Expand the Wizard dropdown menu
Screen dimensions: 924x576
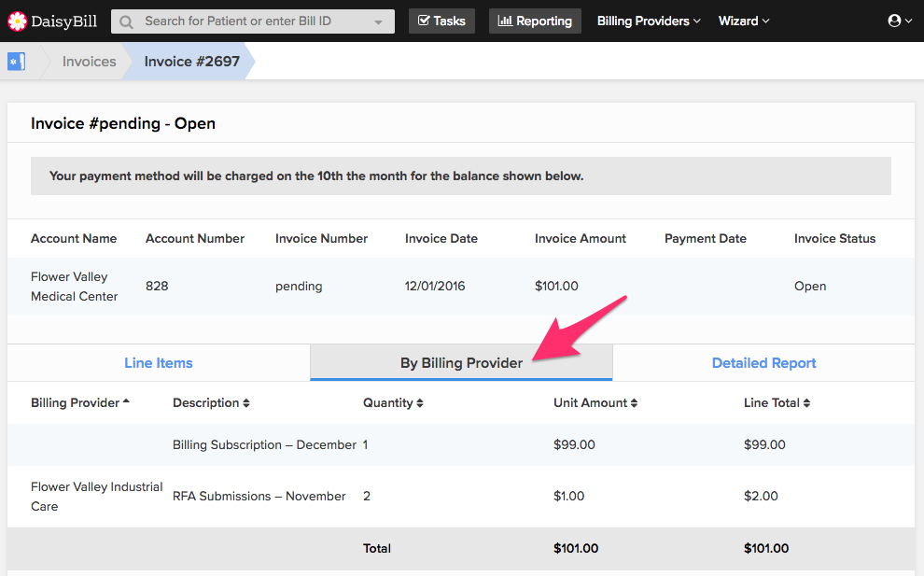tap(744, 21)
